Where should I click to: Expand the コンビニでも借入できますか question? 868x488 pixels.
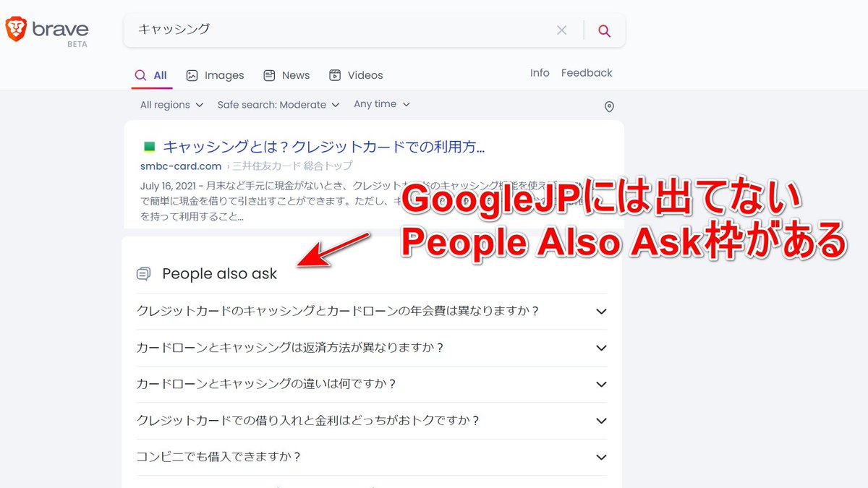[601, 457]
